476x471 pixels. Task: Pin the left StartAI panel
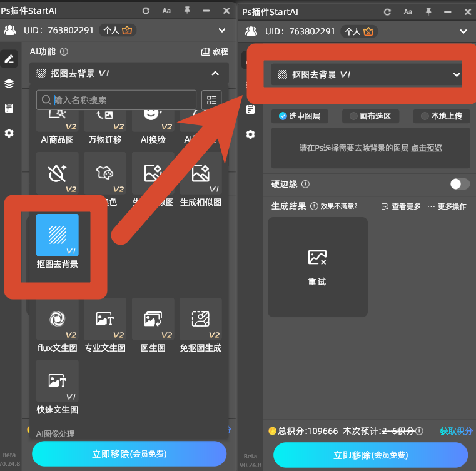[x=187, y=11]
